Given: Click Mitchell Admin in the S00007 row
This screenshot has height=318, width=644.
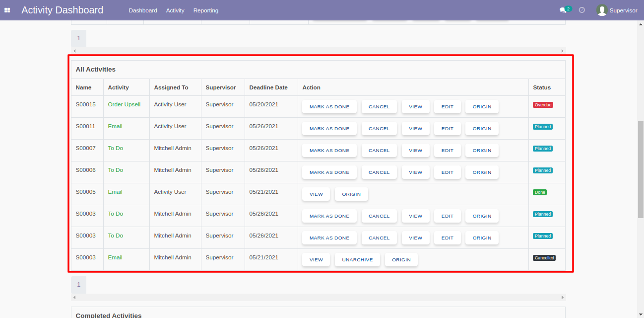Looking at the screenshot, I should pos(173,148).
